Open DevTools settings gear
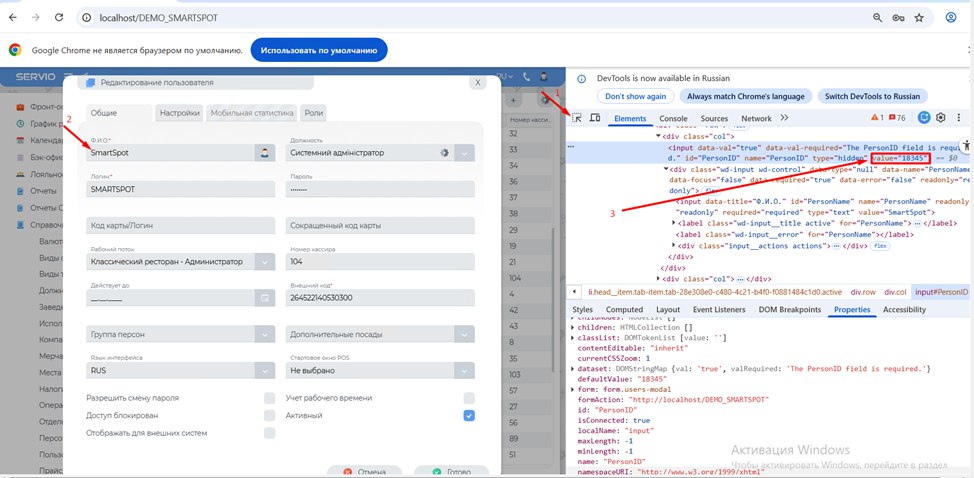The height and width of the screenshot is (478, 974). [x=941, y=118]
